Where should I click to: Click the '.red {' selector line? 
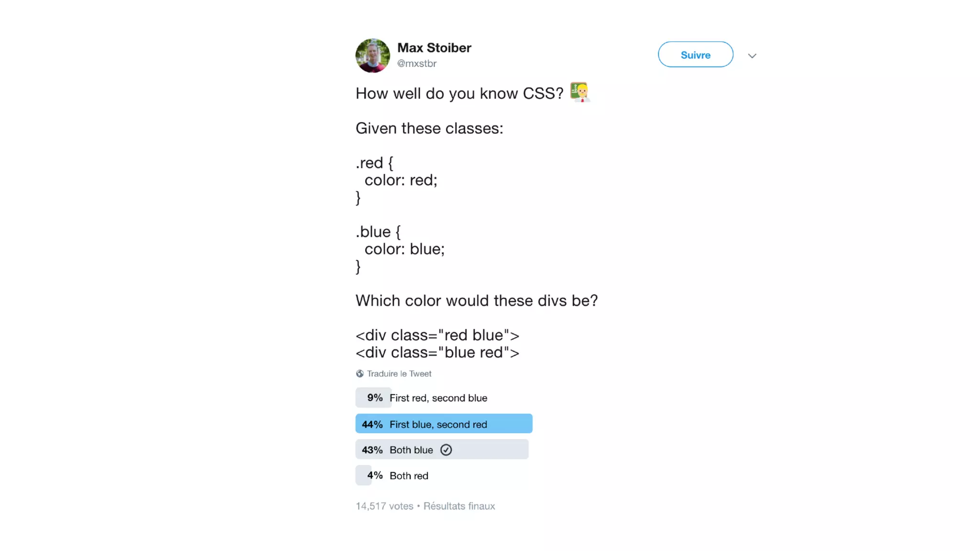pos(374,163)
